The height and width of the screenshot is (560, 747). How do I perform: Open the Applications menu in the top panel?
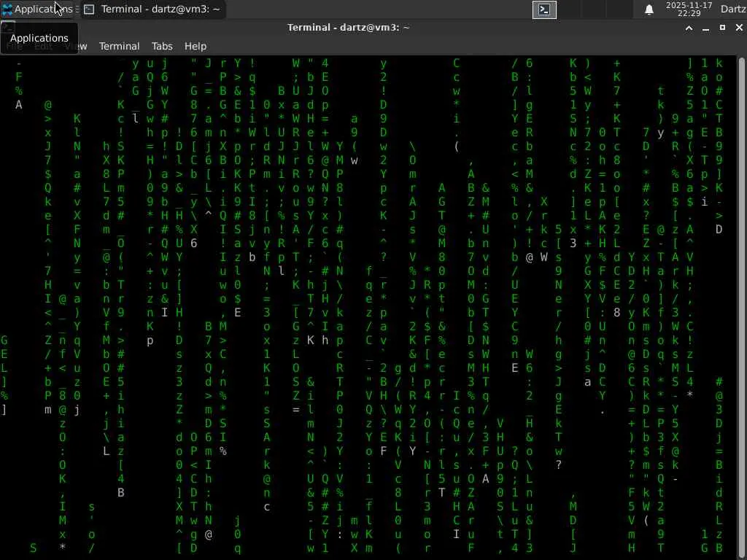pos(38,9)
